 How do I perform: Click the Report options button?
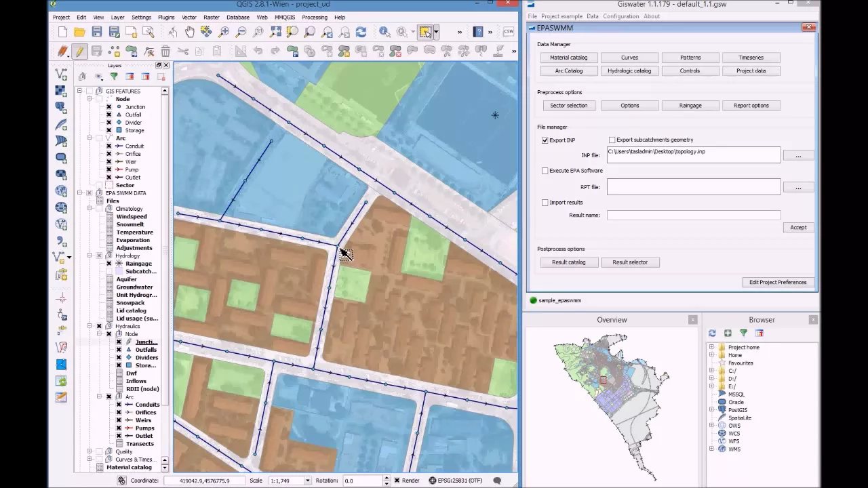[751, 106]
